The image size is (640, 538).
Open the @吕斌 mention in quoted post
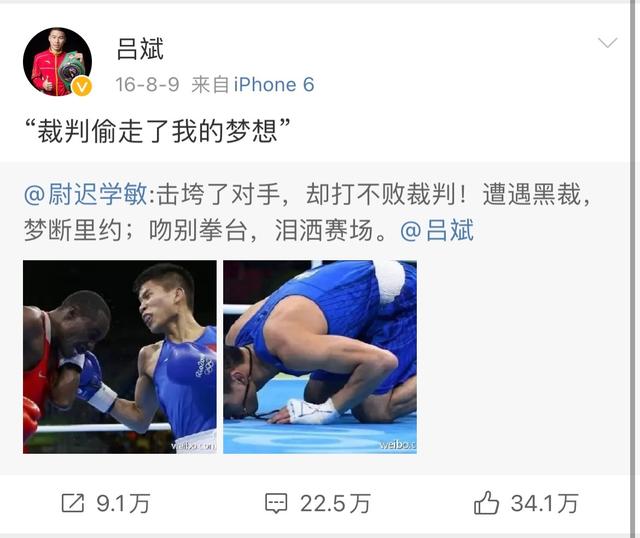[x=437, y=231]
